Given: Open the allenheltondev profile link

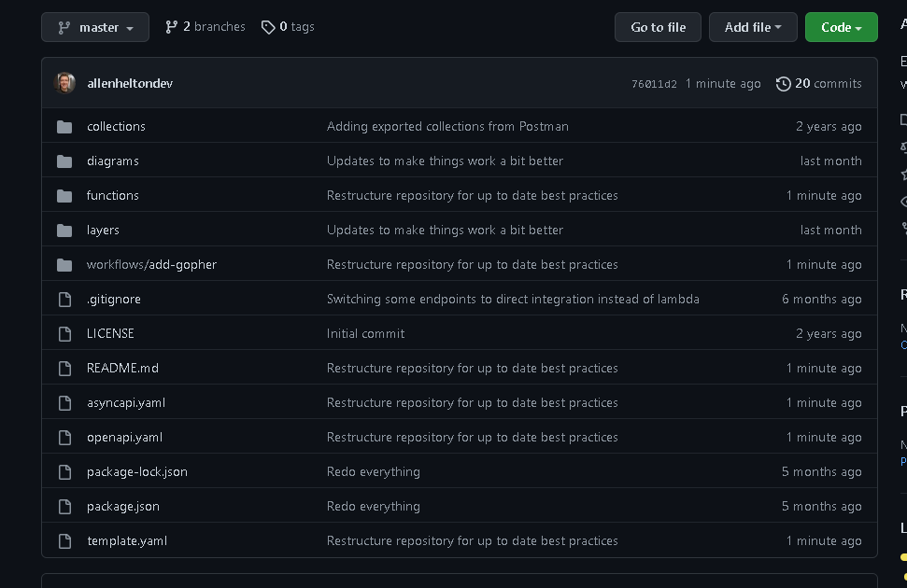Looking at the screenshot, I should point(130,83).
